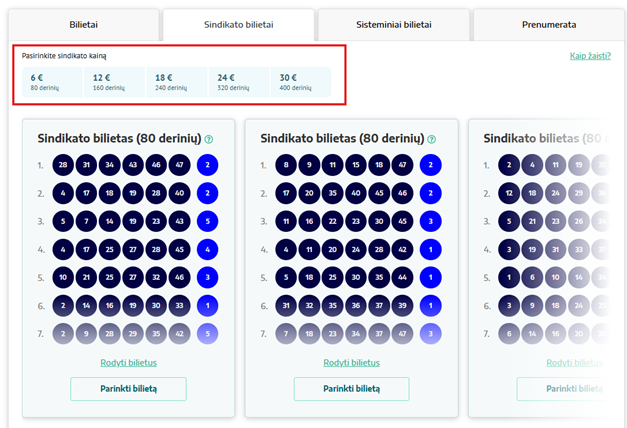Viewport: 627px width, 428px height.
Task: Expand Rodyti bilietus in the first card
Action: [128, 362]
